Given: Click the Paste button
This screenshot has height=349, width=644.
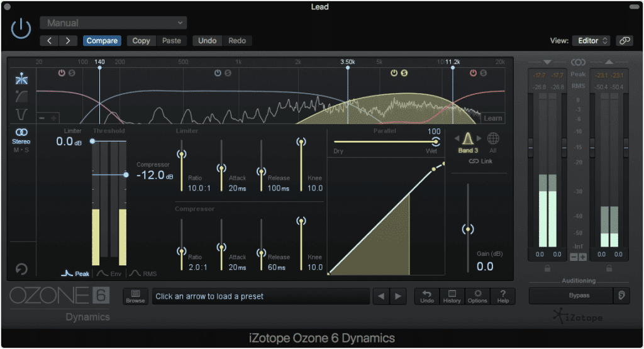Looking at the screenshot, I should click(x=171, y=41).
